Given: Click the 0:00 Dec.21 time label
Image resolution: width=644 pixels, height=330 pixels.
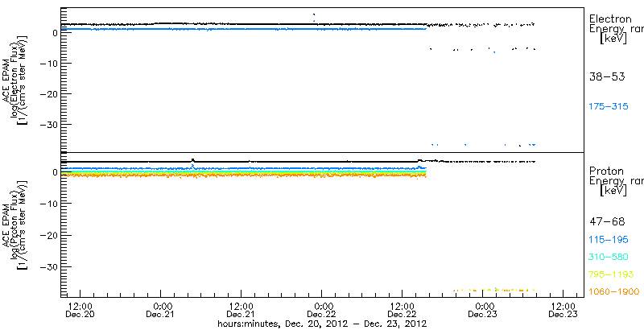Looking at the screenshot, I should pos(160,311).
